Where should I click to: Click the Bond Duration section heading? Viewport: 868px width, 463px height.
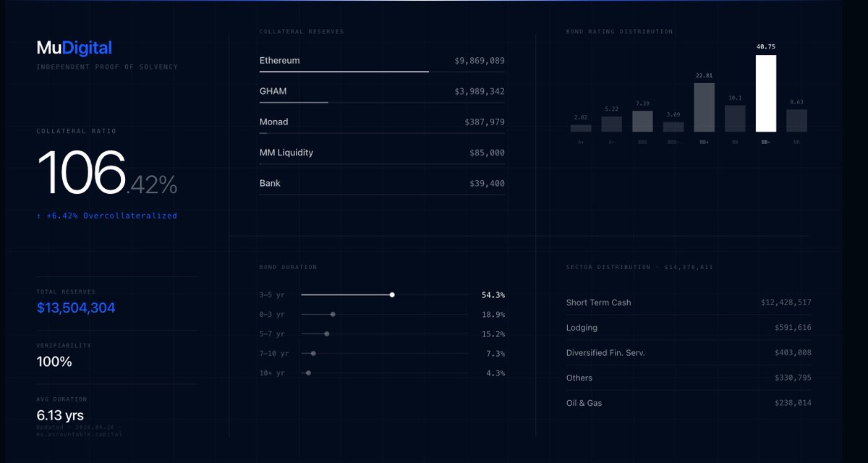pyautogui.click(x=288, y=267)
